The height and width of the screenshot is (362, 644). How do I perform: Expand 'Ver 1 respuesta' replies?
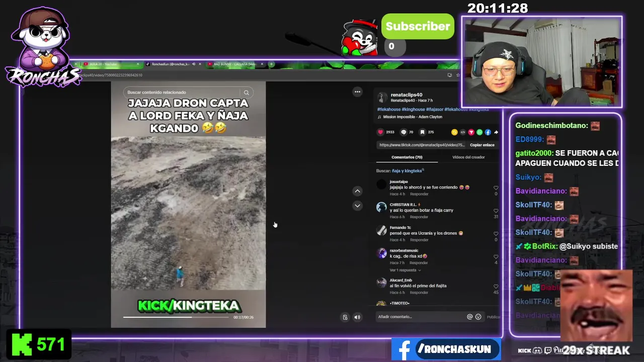click(x=405, y=270)
